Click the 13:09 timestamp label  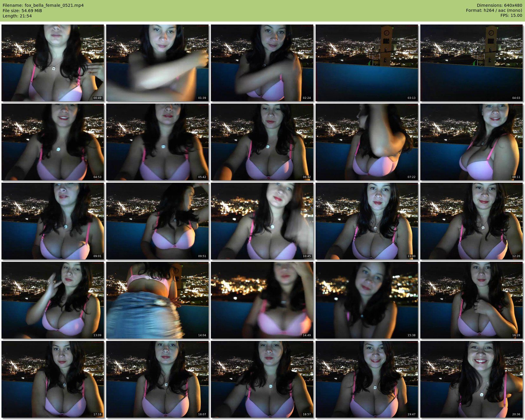pos(97,335)
